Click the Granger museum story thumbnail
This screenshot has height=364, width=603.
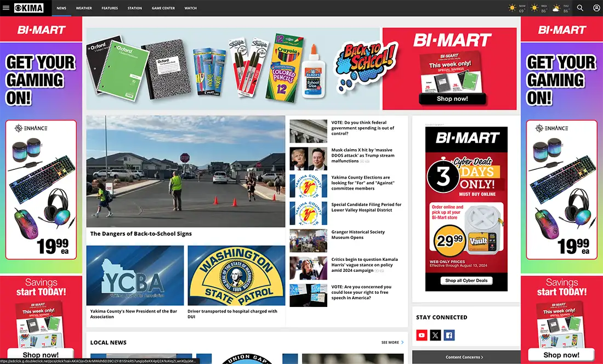tap(309, 241)
